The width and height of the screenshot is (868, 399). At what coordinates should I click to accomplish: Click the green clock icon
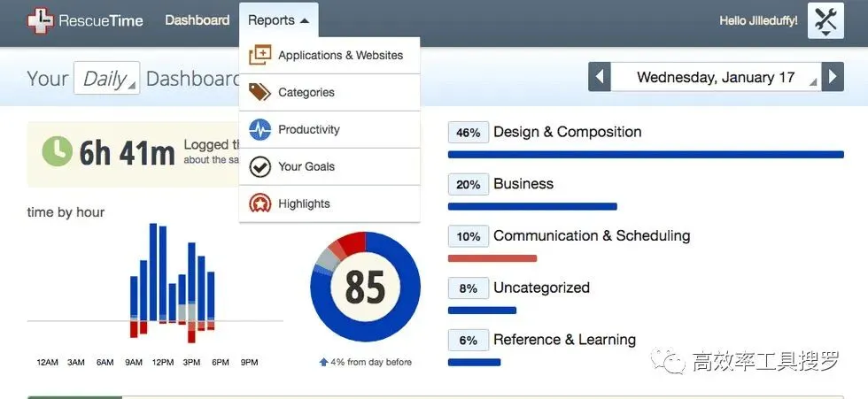click(x=57, y=151)
